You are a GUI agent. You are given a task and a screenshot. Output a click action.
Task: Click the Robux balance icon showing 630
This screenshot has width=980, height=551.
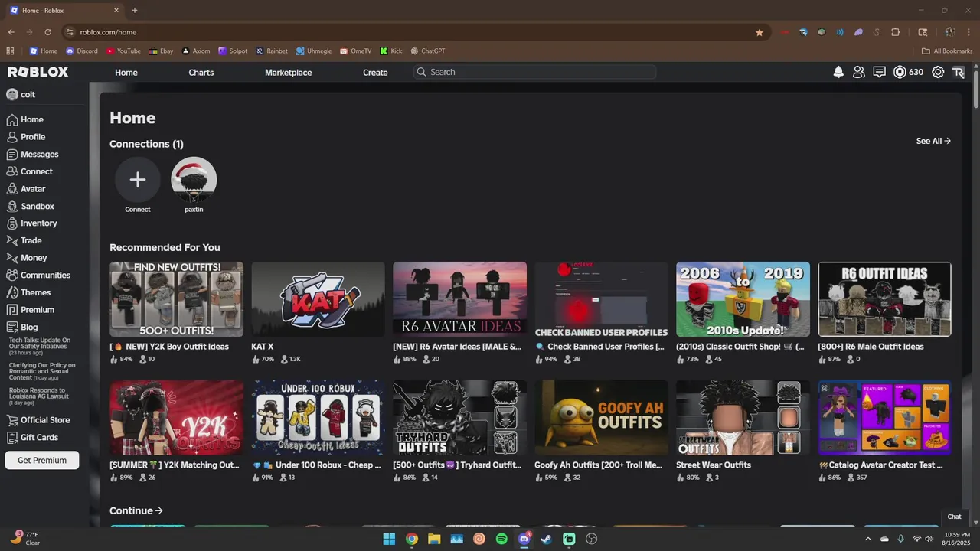900,72
